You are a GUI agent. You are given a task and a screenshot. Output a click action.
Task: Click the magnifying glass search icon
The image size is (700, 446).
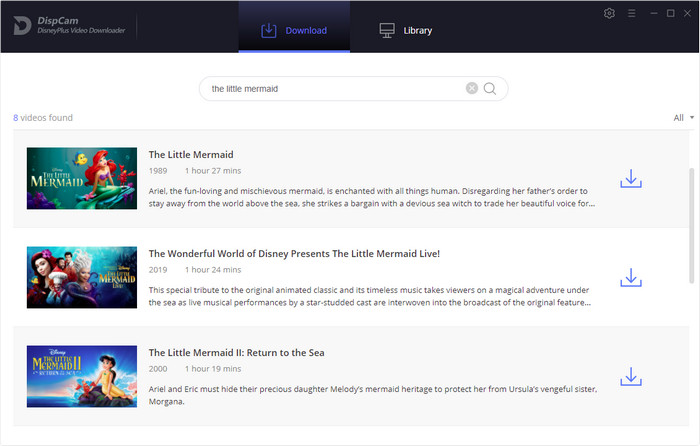point(490,89)
